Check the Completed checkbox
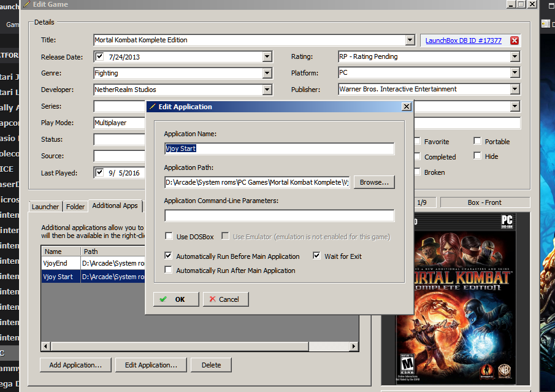 tap(417, 156)
